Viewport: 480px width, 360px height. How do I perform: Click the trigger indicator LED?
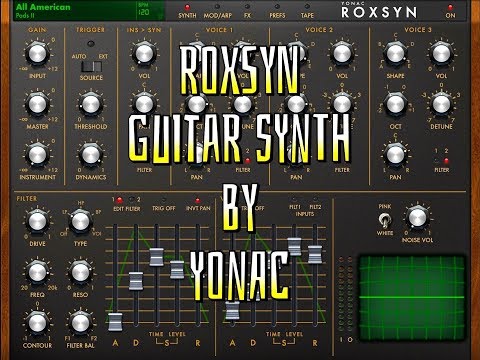(91, 44)
